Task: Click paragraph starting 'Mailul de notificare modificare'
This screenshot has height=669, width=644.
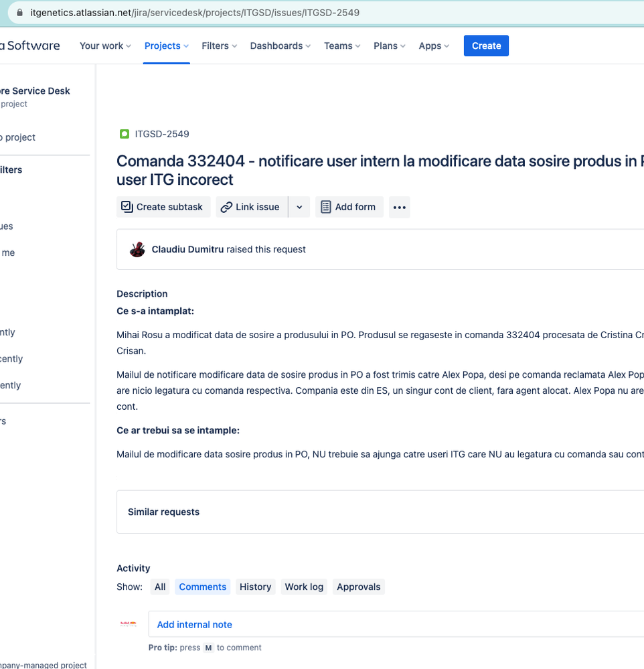Action: pos(380,390)
